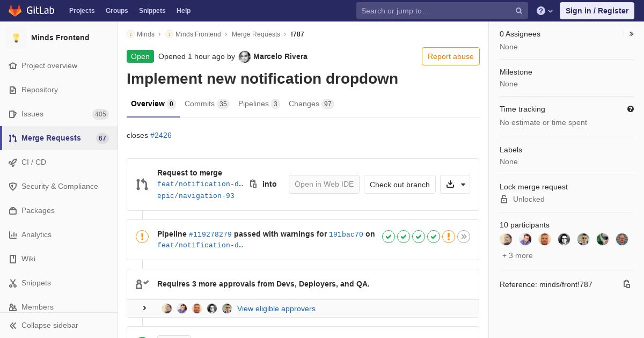Switch to the Commits tab

tap(207, 104)
